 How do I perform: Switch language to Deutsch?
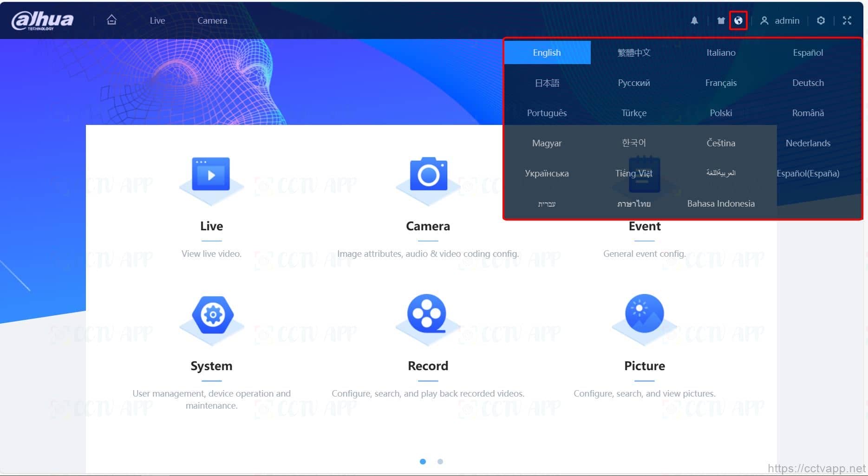808,83
